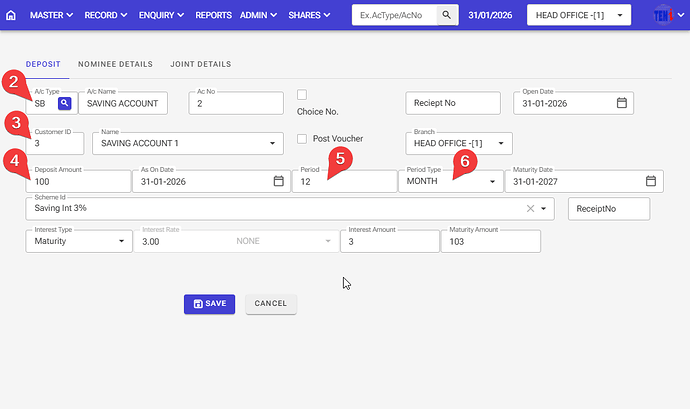Open the As On Date calendar icon

[278, 181]
